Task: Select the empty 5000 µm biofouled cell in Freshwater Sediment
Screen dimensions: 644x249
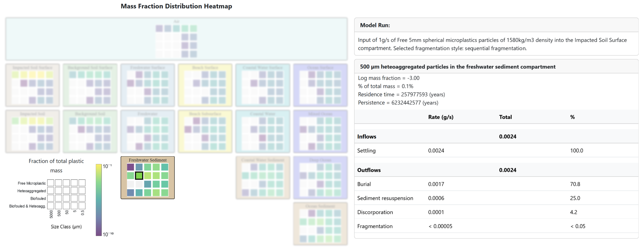Action: [x=131, y=184]
